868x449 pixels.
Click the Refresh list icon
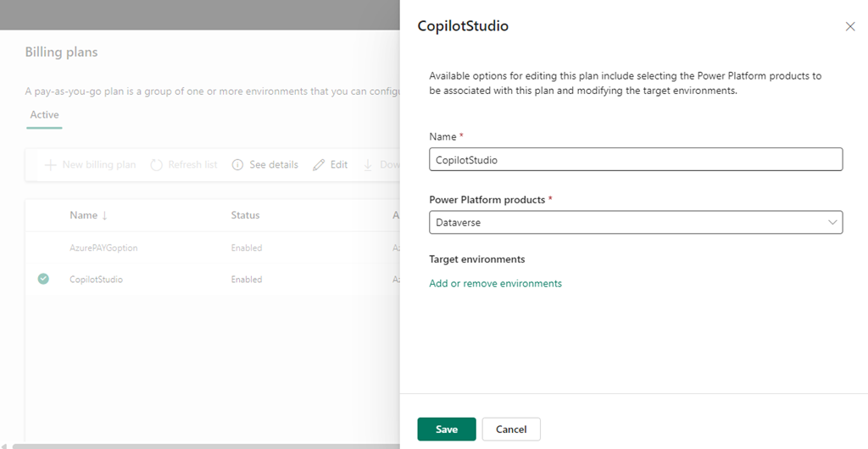[156, 165]
